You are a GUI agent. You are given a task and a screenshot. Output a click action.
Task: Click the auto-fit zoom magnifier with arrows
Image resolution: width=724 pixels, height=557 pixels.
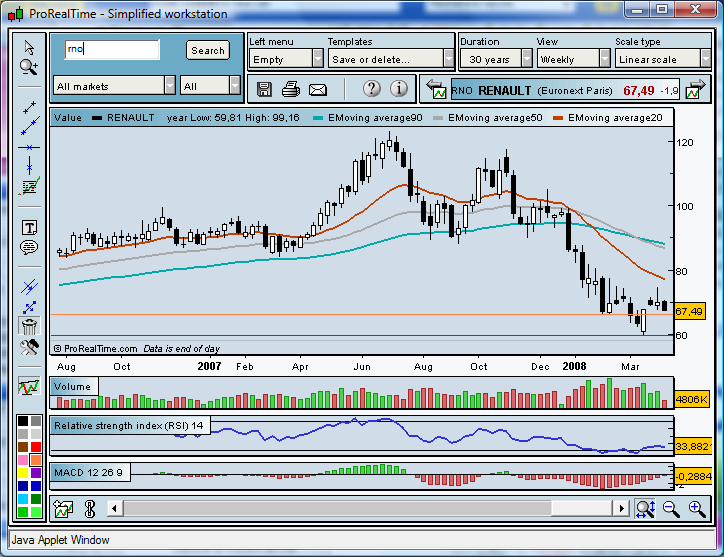[x=645, y=509]
